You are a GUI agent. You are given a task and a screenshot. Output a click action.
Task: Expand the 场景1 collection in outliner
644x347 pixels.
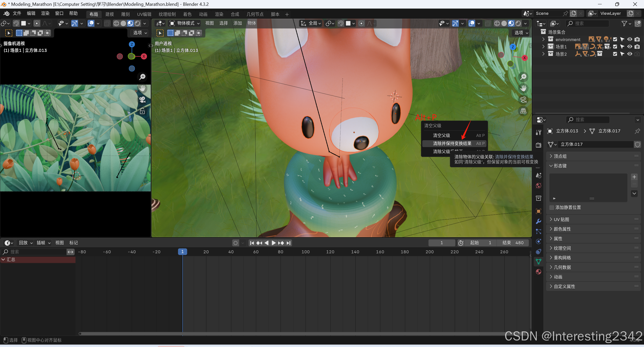543,47
